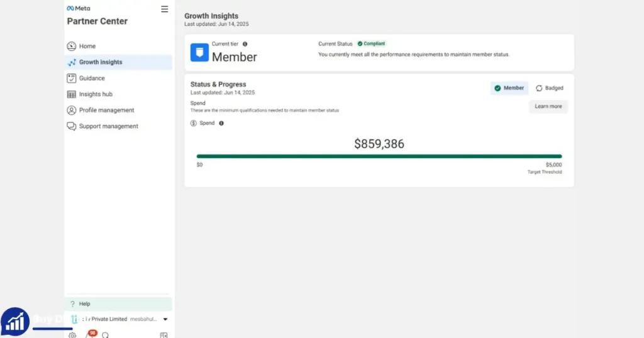
Task: Click the blue Member tier badge icon
Action: pyautogui.click(x=199, y=53)
